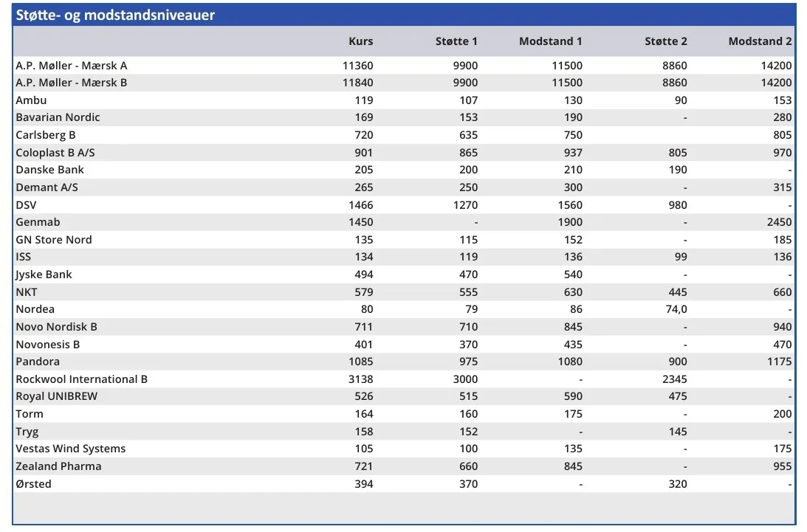
Task: Click Pandora's Modstand 2 value 1175
Action: pyautogui.click(x=778, y=362)
